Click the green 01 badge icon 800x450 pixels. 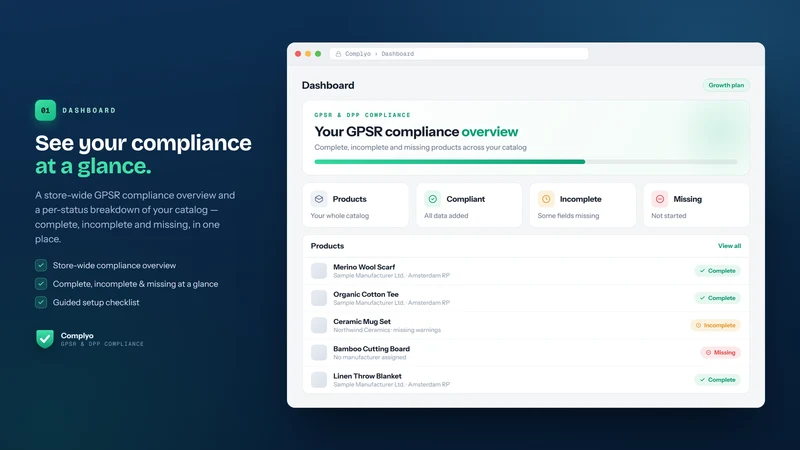tap(45, 110)
